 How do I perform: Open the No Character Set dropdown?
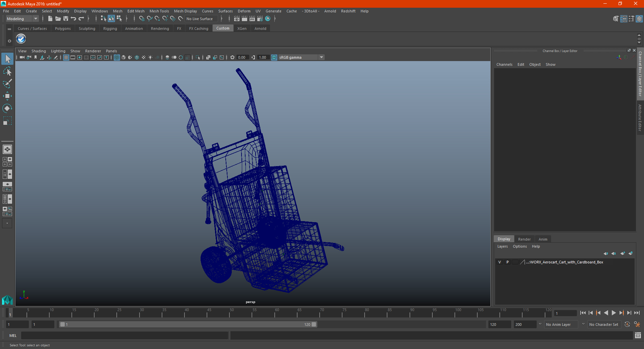click(604, 325)
